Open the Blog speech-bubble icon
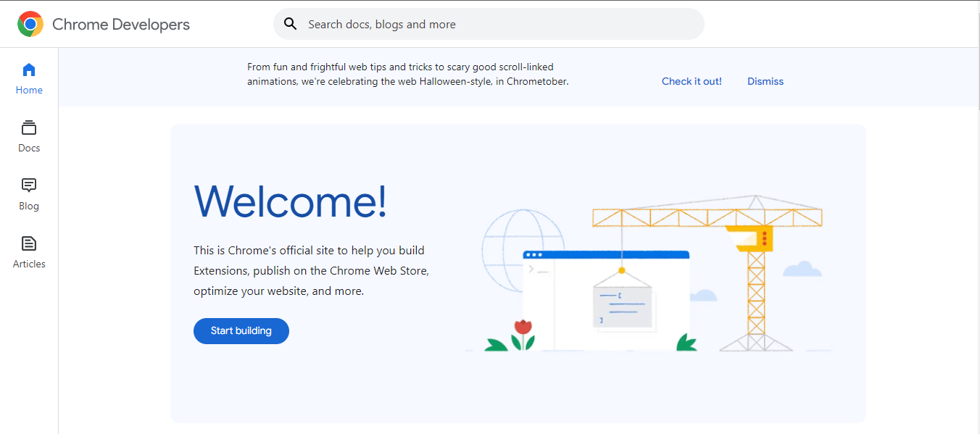980x434 pixels. (29, 185)
